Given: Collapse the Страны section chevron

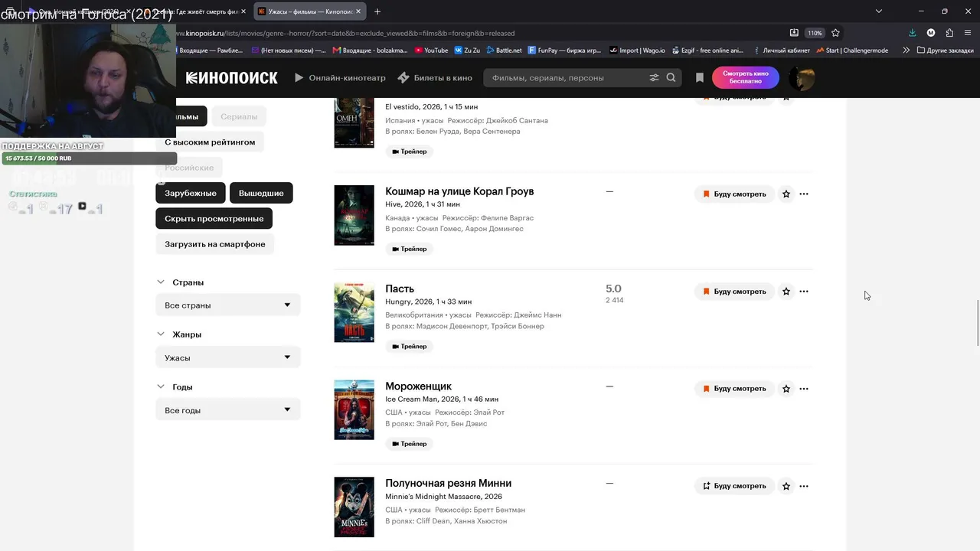Looking at the screenshot, I should coord(161,282).
